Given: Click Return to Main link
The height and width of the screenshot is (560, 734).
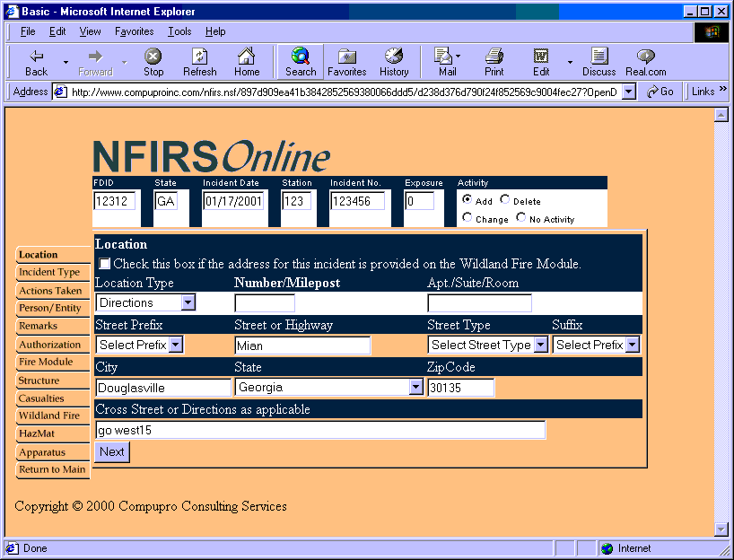Looking at the screenshot, I should click(x=52, y=469).
